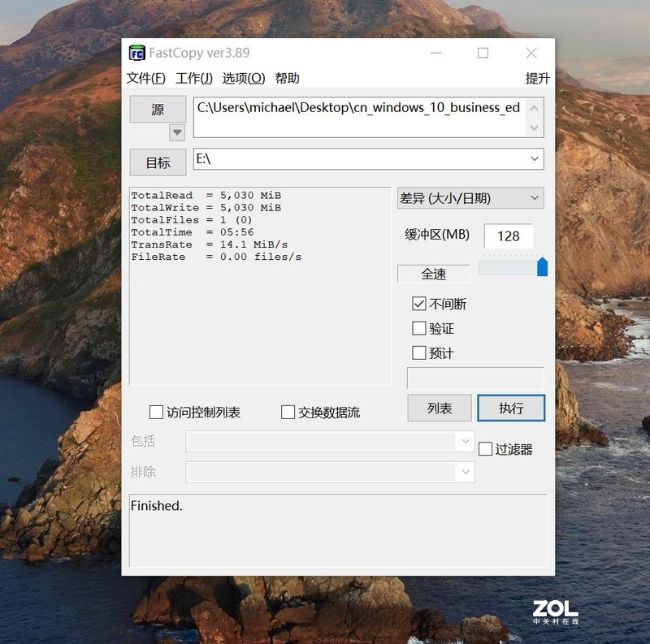Check the 访问控制列表 option
Image resolution: width=650 pixels, height=644 pixels.
tap(156, 413)
